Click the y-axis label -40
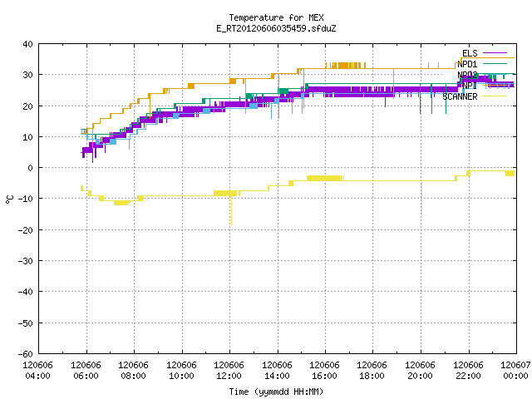This screenshot has width=532, height=399. [x=26, y=292]
